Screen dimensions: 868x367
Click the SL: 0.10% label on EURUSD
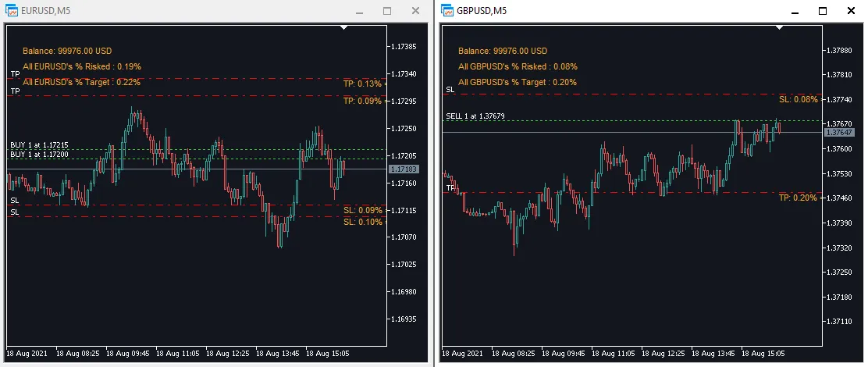362,222
